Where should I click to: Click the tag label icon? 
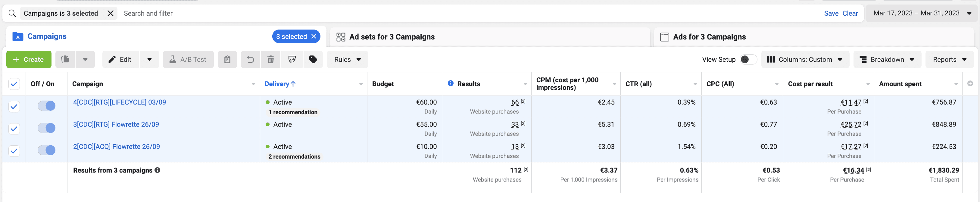[313, 59]
